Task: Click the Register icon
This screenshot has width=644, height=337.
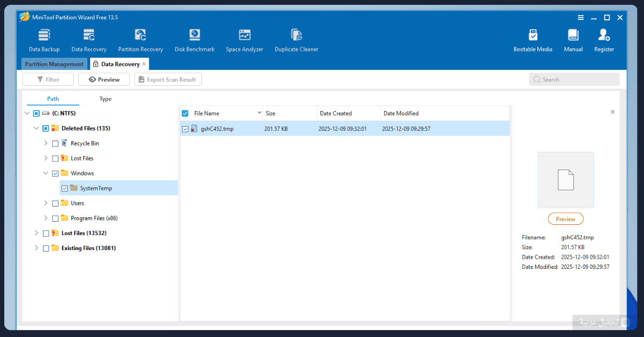Action: (x=604, y=35)
